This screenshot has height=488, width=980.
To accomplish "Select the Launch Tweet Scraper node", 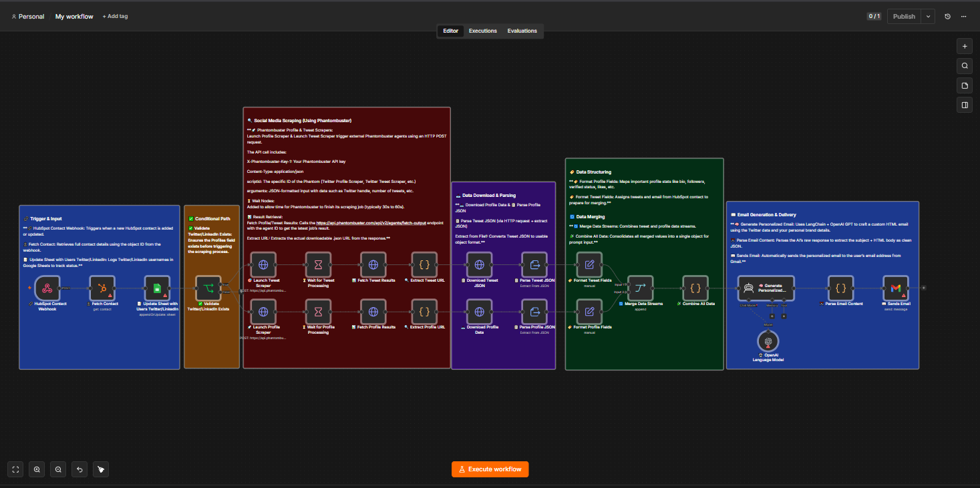I will point(263,265).
